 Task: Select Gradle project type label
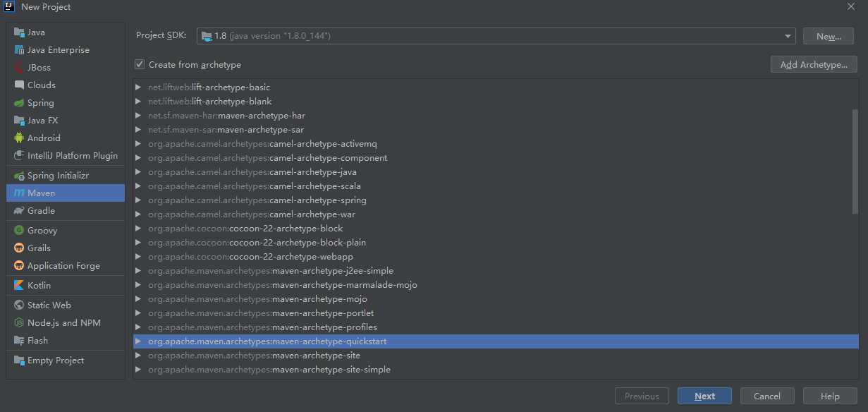point(41,211)
